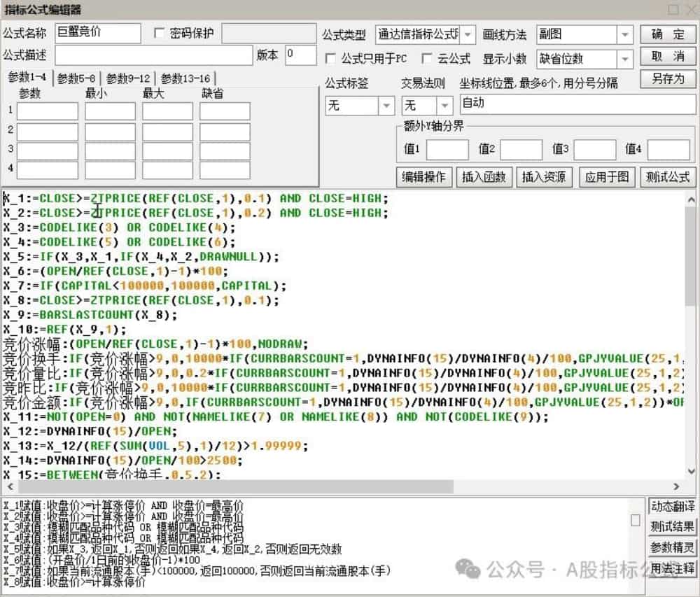Maximize the 指标公式编辑器 window

pos(673,9)
